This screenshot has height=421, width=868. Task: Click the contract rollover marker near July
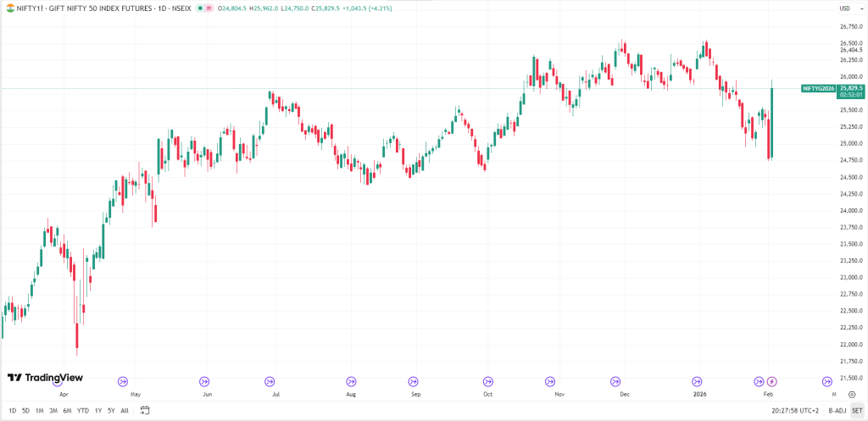tap(270, 381)
